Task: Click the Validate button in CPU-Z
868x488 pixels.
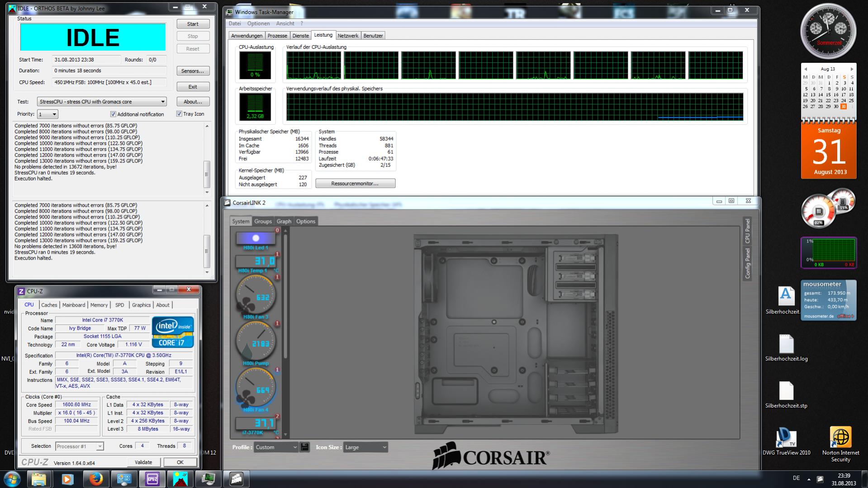Action: (x=143, y=462)
